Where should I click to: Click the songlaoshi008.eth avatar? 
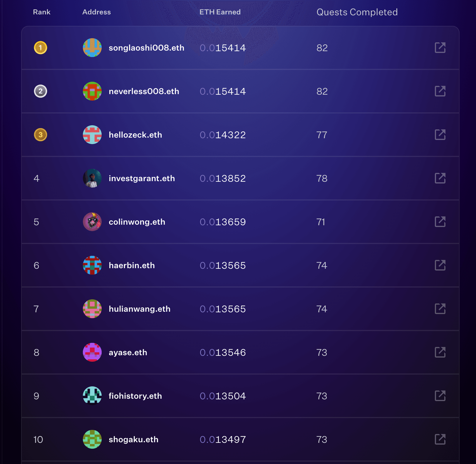(92, 48)
